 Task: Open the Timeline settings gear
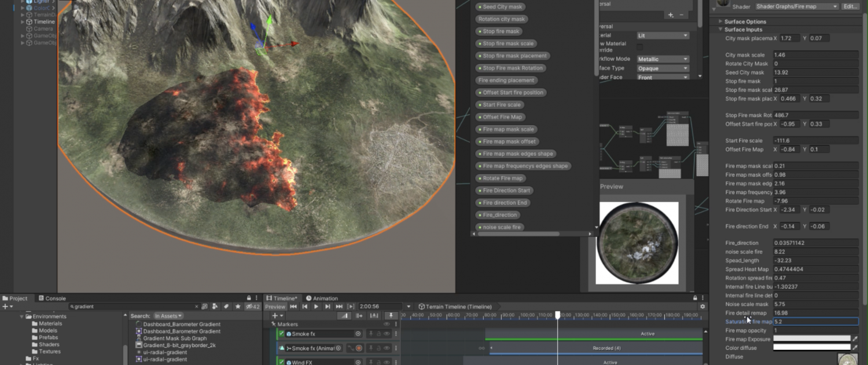coord(703,306)
